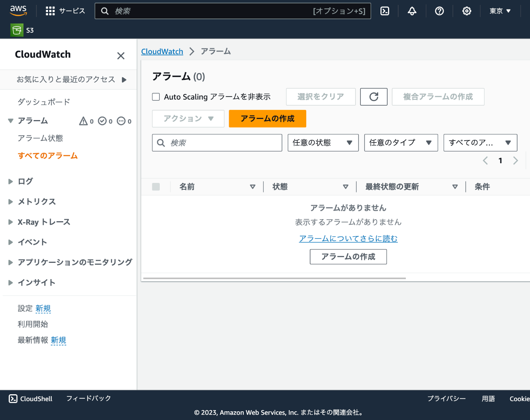Expand the X-Ray トレース section
The image size is (530, 420).
click(11, 222)
